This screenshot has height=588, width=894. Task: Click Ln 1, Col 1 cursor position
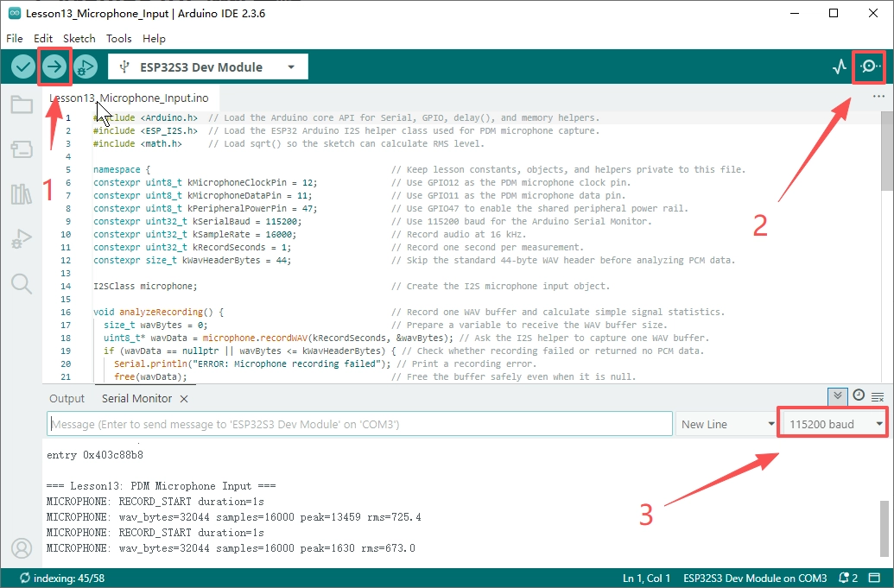(x=647, y=578)
